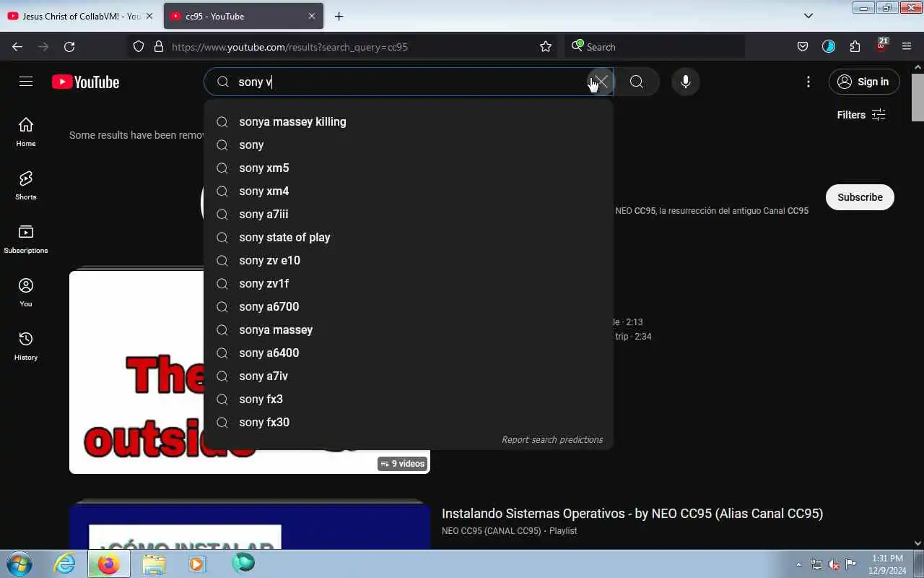Select the plain 'sony' suggestion
This screenshot has width=924, height=578.
[409, 144]
